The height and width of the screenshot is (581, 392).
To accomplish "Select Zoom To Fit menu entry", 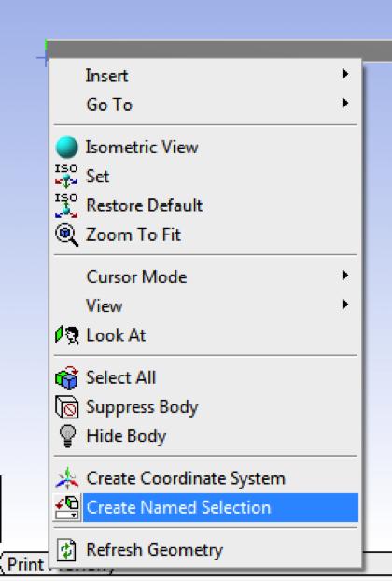I will point(205,234).
